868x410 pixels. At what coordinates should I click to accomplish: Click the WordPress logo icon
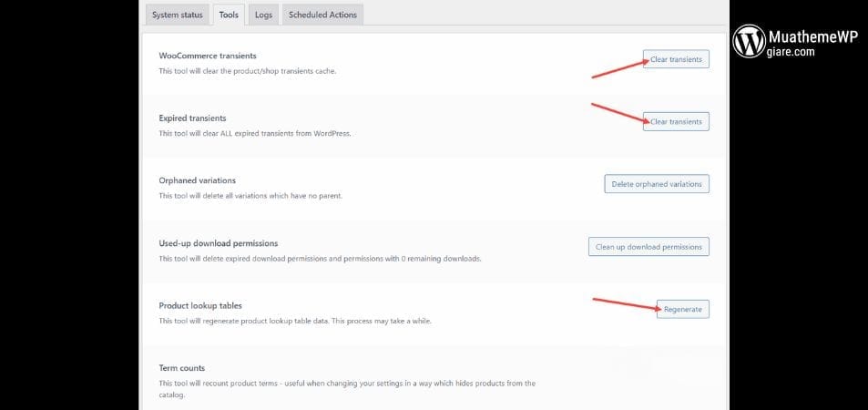[751, 41]
